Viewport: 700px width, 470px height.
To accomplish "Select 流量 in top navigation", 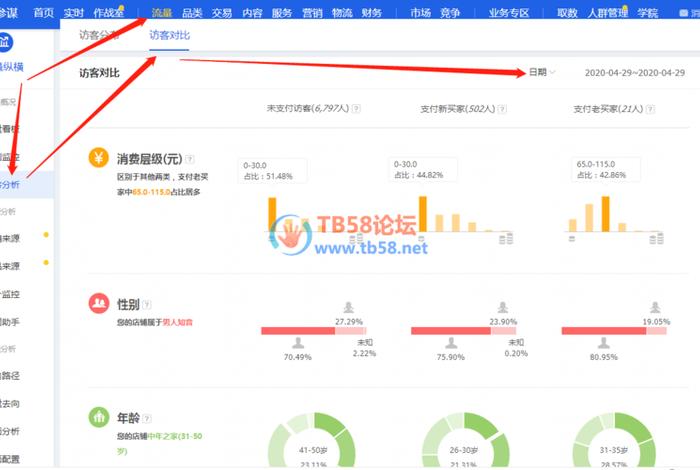I will (162, 12).
